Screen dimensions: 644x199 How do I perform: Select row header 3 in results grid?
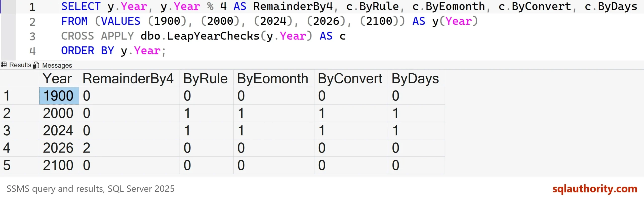(19, 130)
